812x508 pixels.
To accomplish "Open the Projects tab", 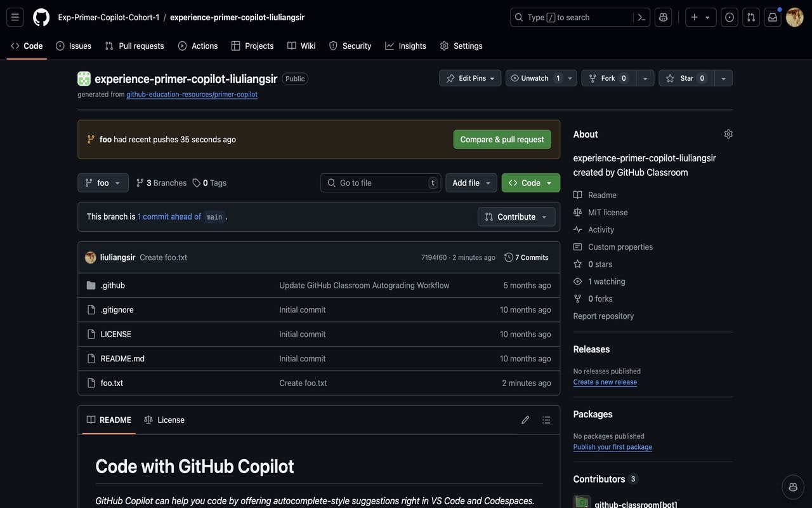I will click(252, 46).
